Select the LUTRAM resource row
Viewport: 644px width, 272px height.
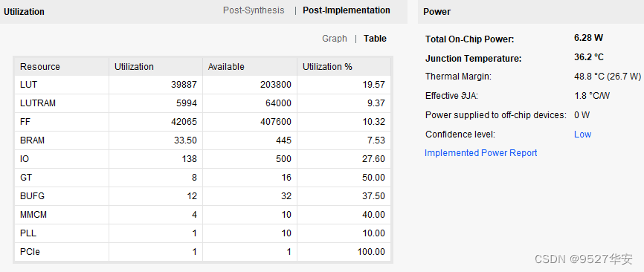coord(203,103)
